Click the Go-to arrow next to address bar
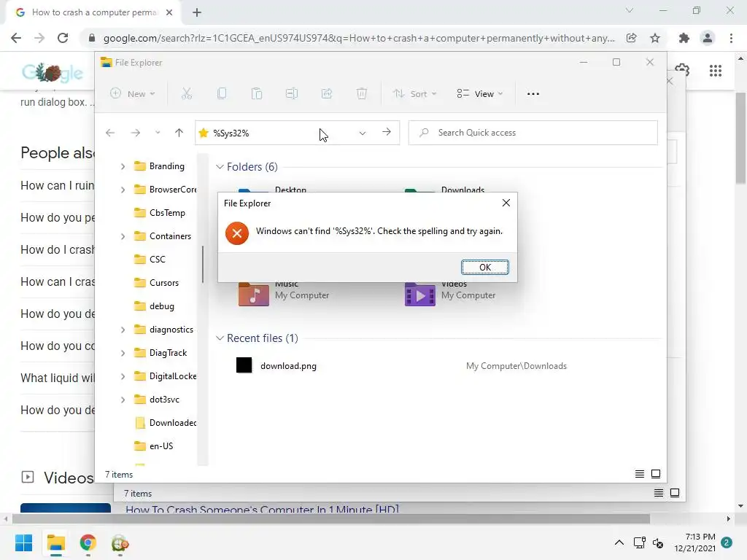This screenshot has width=747, height=560. coord(387,132)
